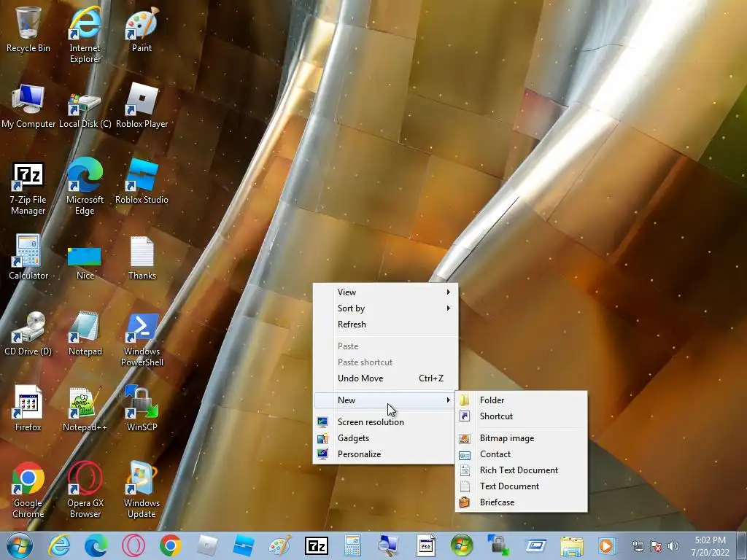The width and height of the screenshot is (747, 560).
Task: Create a new Contact from submenu
Action: [521, 454]
